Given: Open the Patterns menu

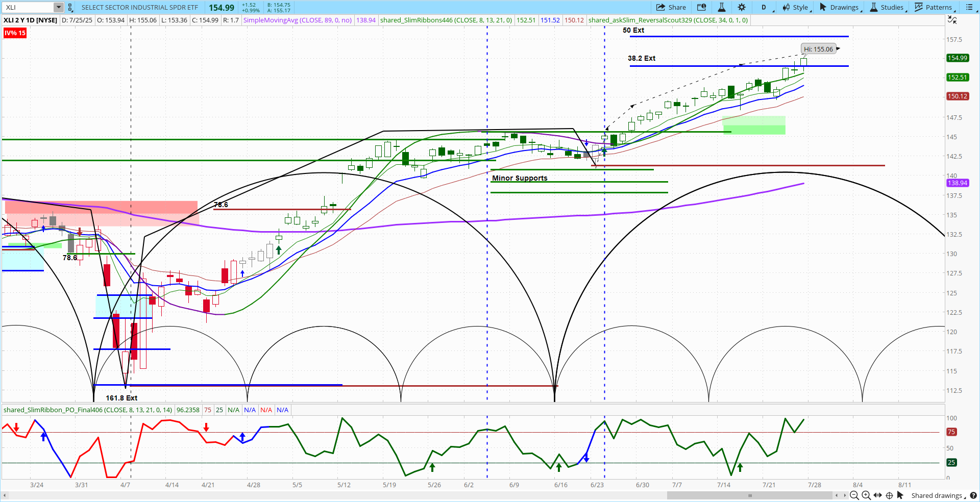Looking at the screenshot, I should pos(935,7).
